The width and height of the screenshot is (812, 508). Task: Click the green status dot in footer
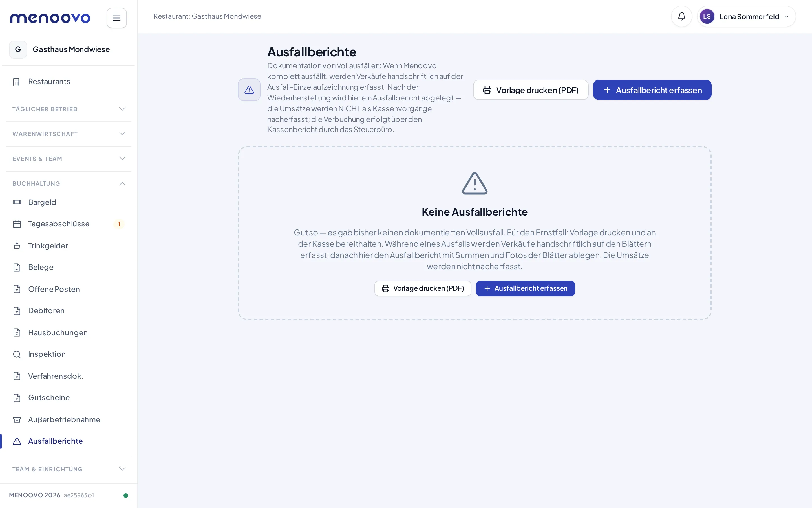[x=125, y=495]
